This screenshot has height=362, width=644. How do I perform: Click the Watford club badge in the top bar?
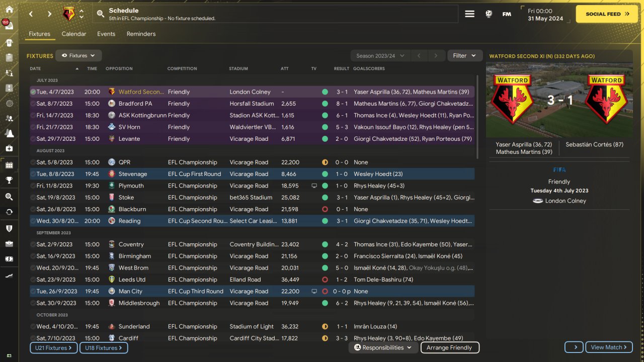(68, 14)
